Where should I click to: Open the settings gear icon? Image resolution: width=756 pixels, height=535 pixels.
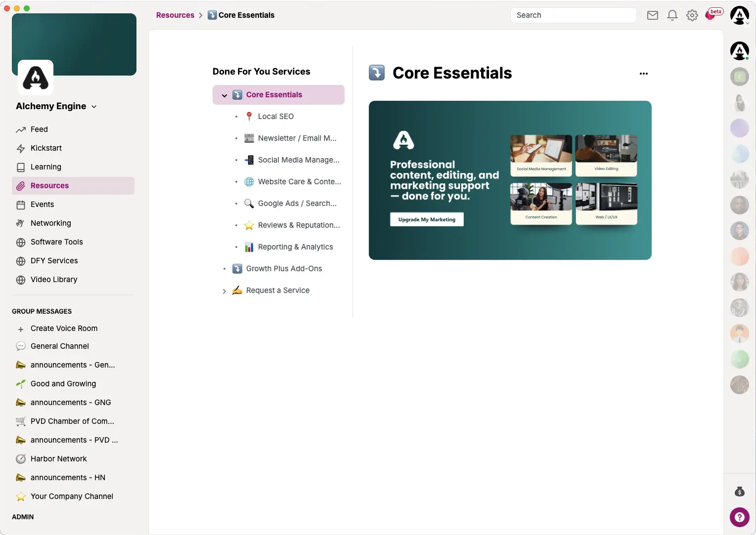click(692, 15)
